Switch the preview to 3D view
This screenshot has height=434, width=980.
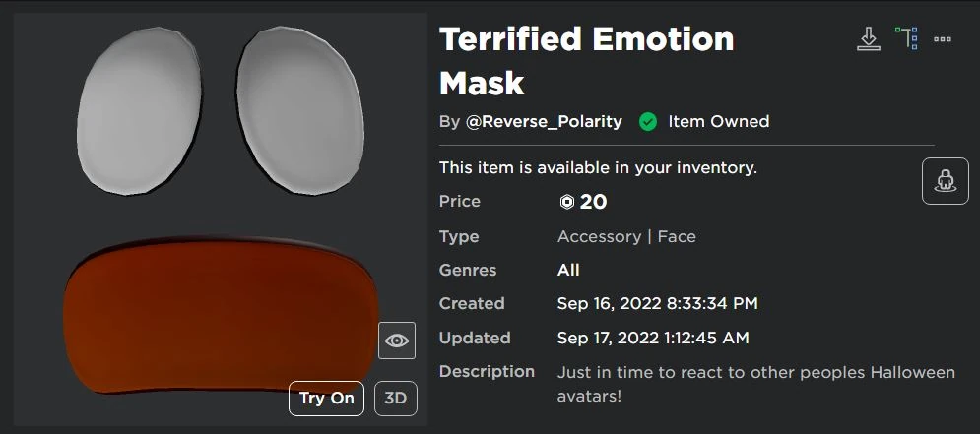396,399
